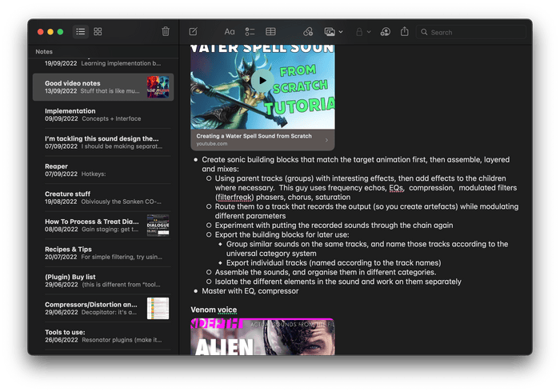Image resolution: width=560 pixels, height=392 pixels.
Task: Open the I'm tackling this sound design note
Action: pos(103,142)
